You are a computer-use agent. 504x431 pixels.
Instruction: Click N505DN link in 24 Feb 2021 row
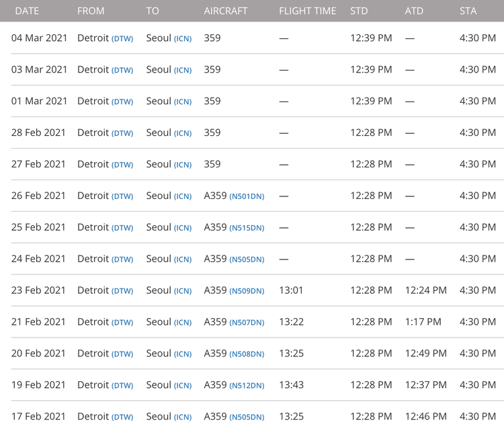pyautogui.click(x=247, y=260)
